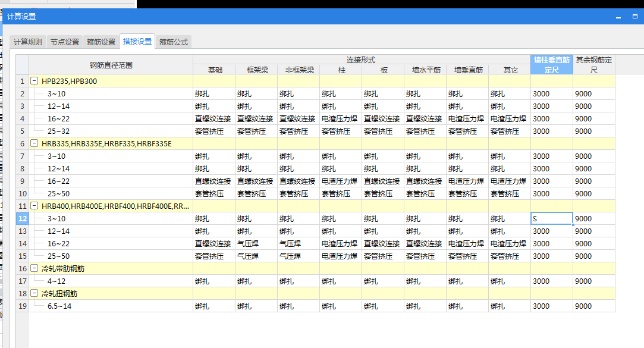644x348 pixels.
Task: Switch to the 计算规则 tab
Action: [x=28, y=42]
